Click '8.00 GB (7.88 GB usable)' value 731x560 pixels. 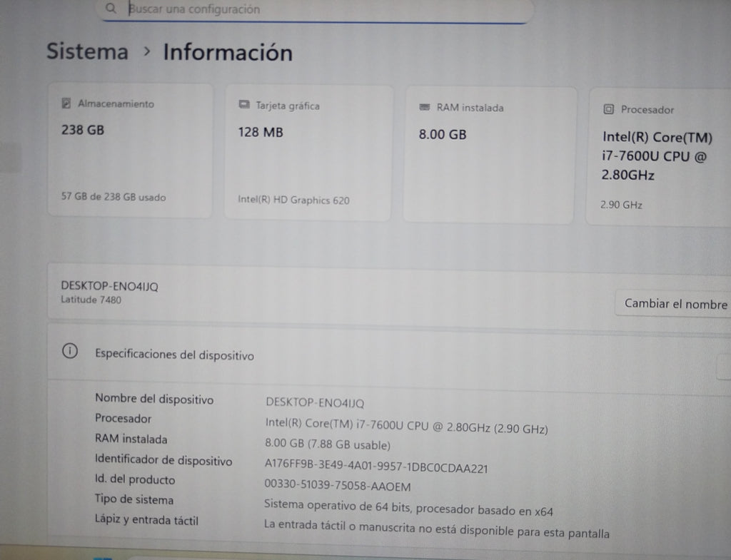click(x=328, y=444)
